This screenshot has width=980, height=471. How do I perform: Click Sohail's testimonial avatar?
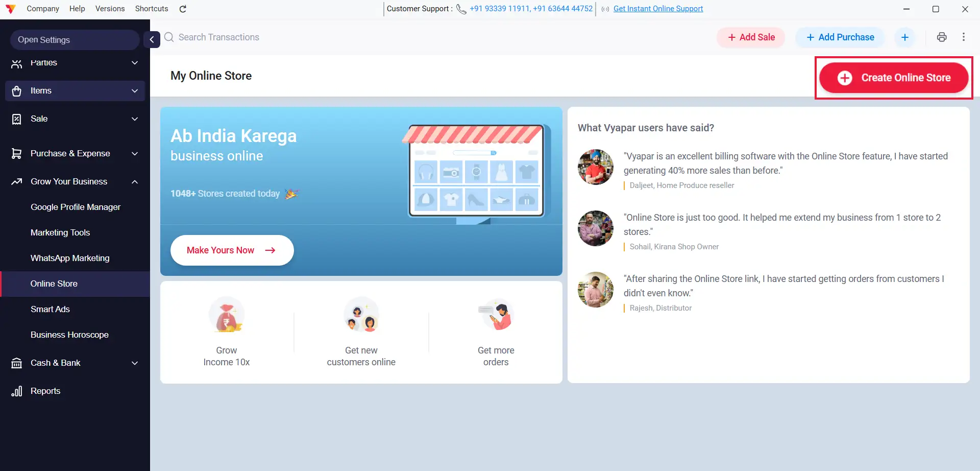(x=596, y=228)
